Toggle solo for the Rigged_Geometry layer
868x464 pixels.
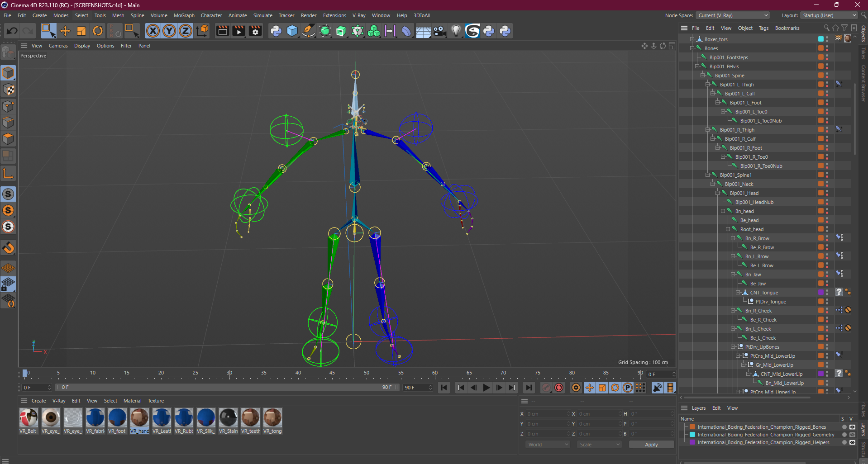(844, 435)
